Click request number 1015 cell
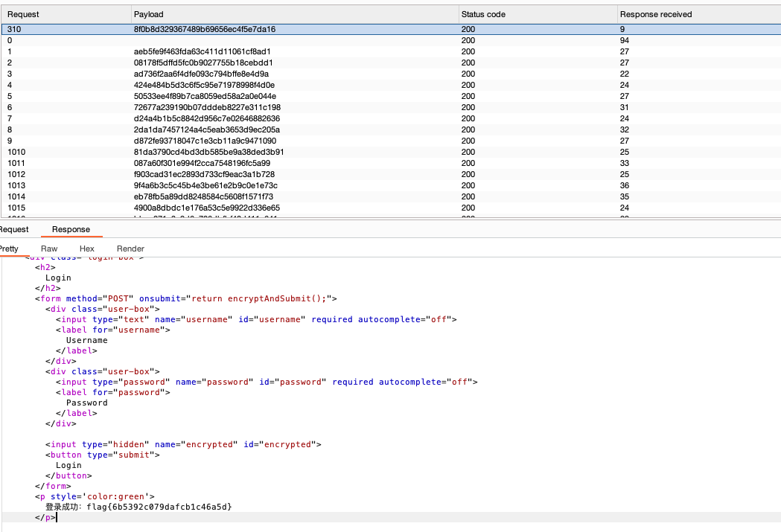Screen dimensions: 781x532 (16, 208)
